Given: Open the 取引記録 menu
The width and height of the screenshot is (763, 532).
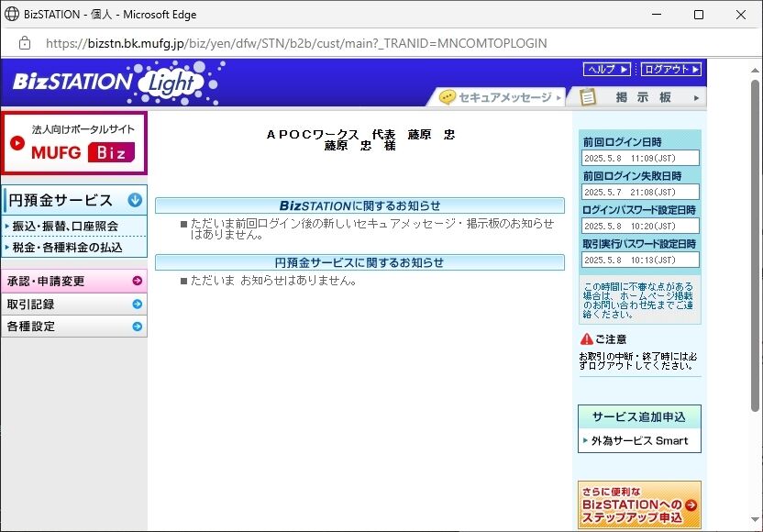Looking at the screenshot, I should pos(74,305).
